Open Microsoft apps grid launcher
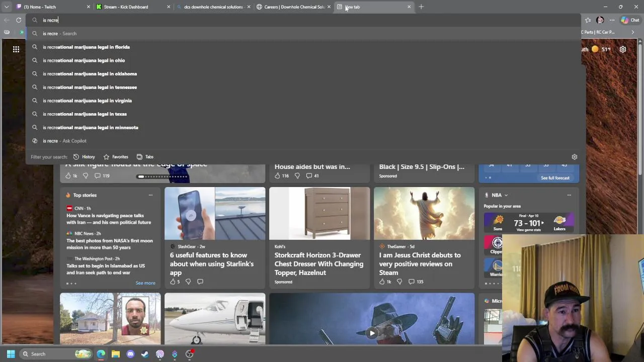This screenshot has height=362, width=644. click(16, 49)
